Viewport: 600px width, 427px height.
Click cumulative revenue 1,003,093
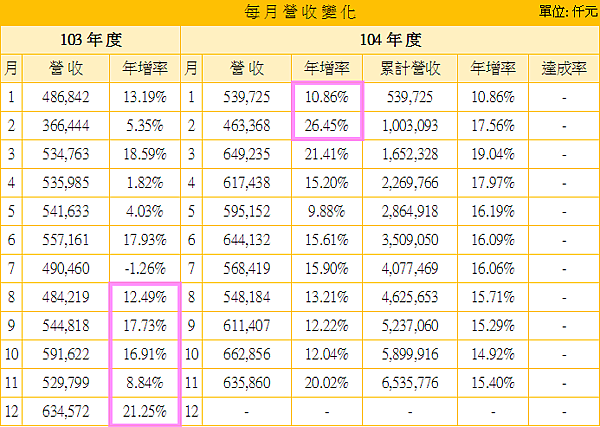click(410, 125)
